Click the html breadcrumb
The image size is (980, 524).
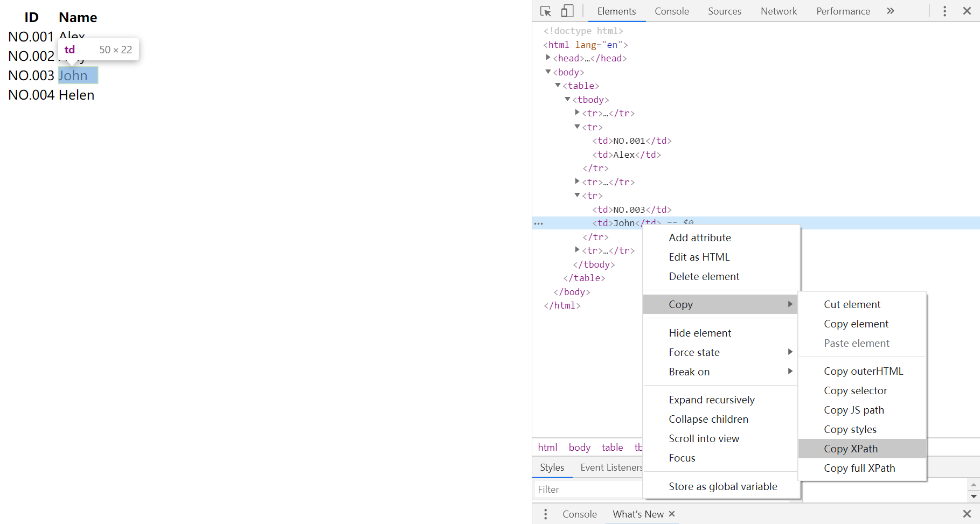pyautogui.click(x=547, y=447)
